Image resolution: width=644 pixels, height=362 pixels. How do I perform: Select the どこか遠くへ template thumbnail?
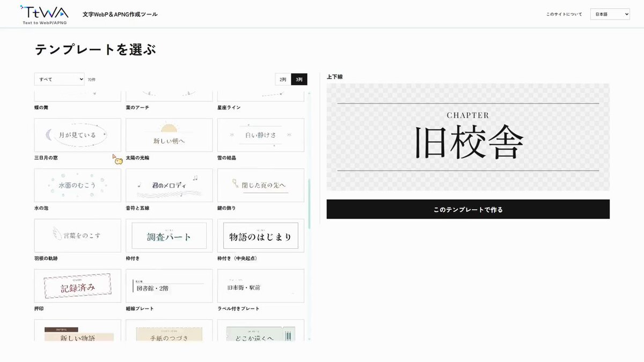(261, 330)
